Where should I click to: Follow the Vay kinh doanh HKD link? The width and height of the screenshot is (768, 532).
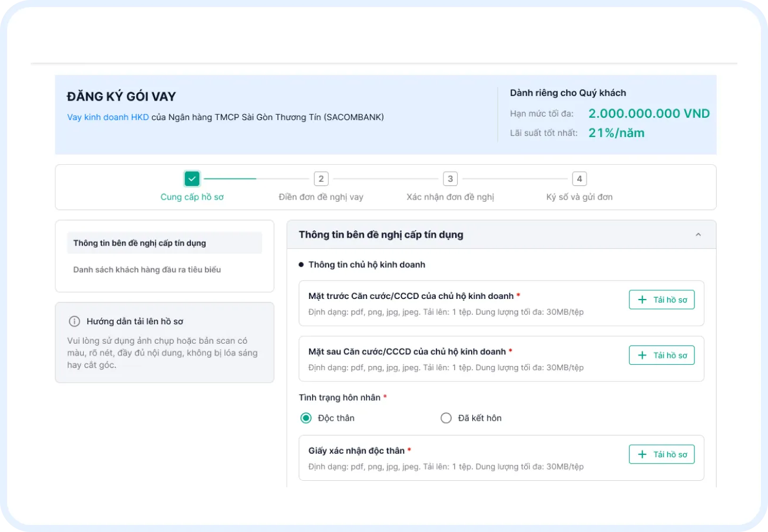click(x=108, y=117)
